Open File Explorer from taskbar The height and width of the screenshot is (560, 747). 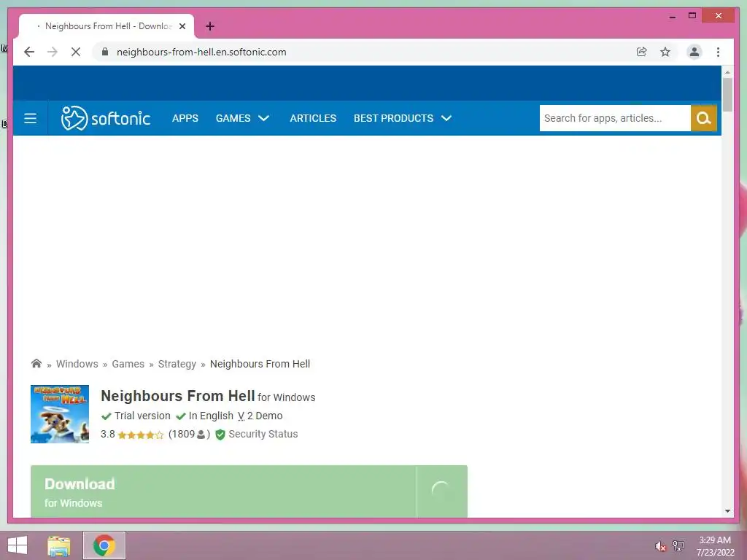pyautogui.click(x=59, y=545)
